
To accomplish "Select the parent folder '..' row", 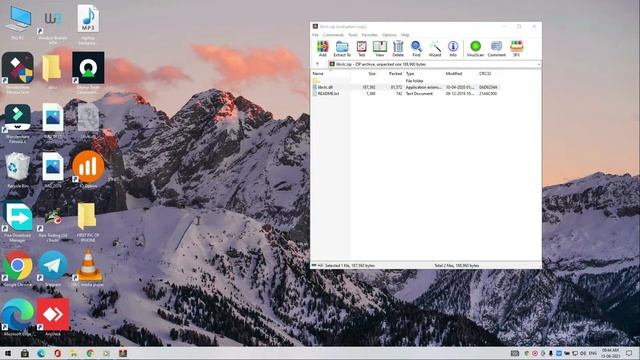I will pos(405,81).
